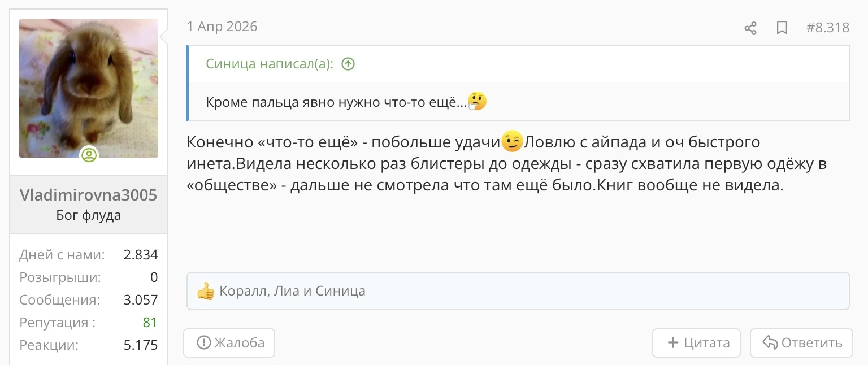
Task: Jump to quoted post via up-arrow icon
Action: 348,64
